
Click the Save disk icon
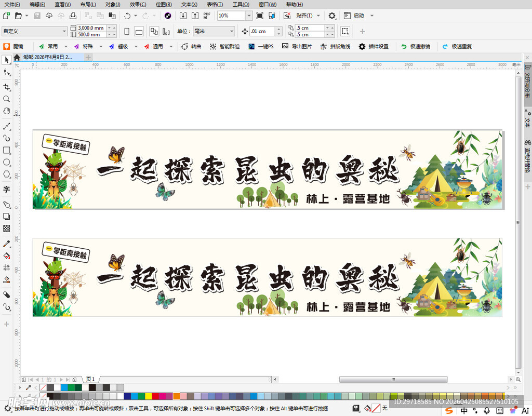pyautogui.click(x=37, y=16)
